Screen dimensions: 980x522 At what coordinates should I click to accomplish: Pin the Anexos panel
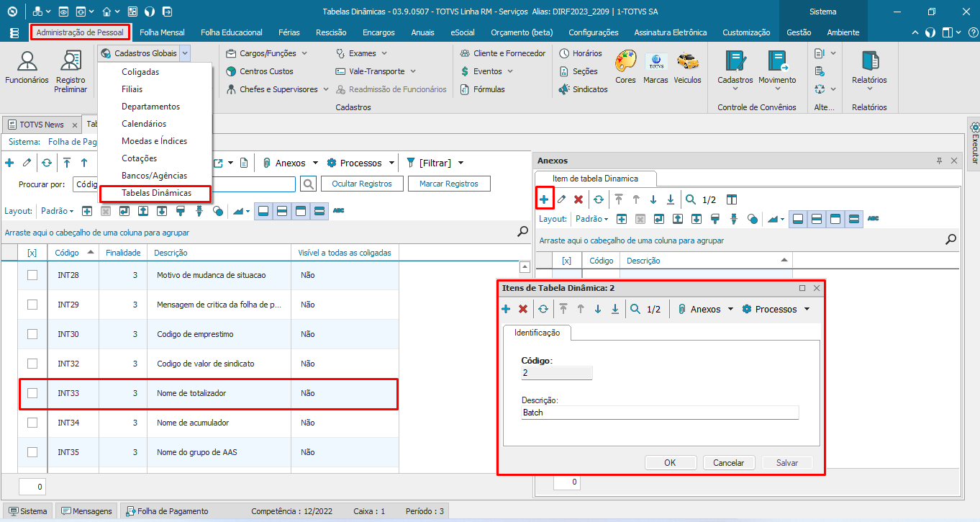click(939, 161)
